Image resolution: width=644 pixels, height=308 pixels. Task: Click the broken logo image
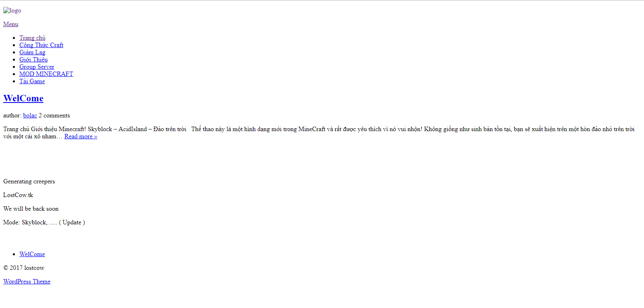point(12,10)
